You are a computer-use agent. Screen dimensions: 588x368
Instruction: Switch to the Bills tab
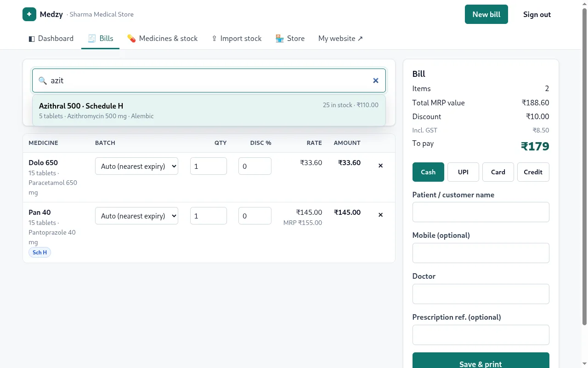point(101,39)
